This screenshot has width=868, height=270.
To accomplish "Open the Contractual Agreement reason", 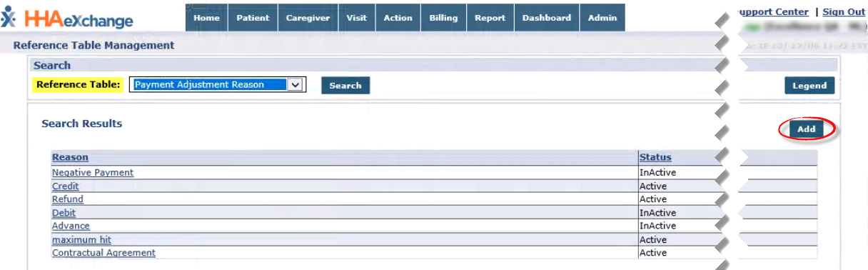I will tap(104, 253).
